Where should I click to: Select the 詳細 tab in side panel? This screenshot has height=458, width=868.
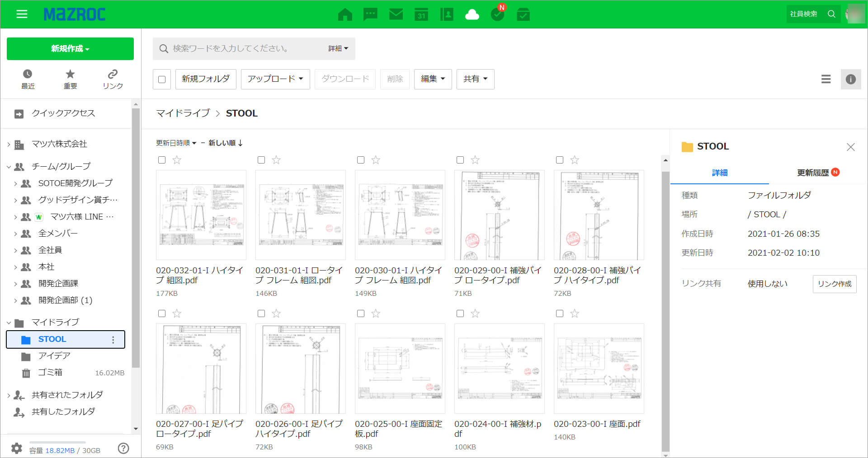pyautogui.click(x=719, y=173)
